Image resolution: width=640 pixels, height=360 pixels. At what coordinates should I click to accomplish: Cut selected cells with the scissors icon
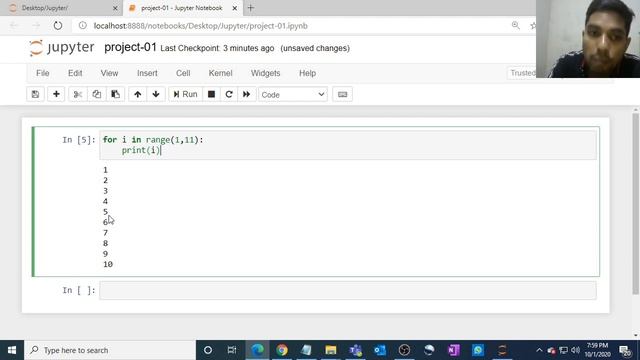[78, 94]
